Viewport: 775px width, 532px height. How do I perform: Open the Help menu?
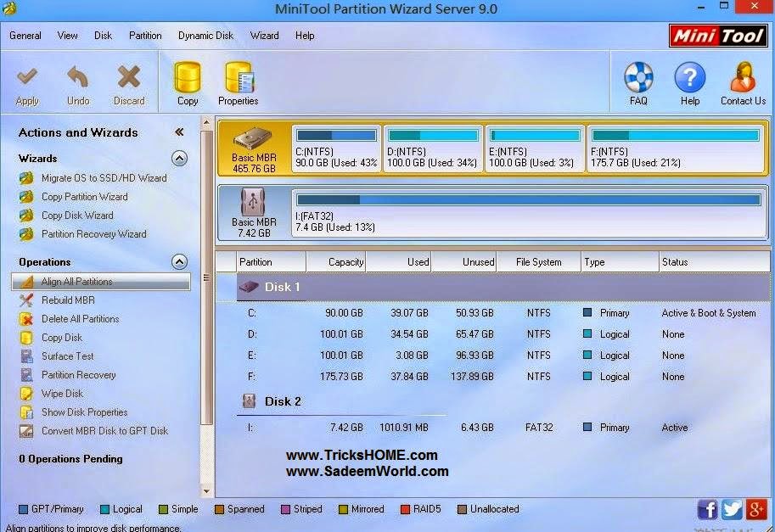pos(305,36)
